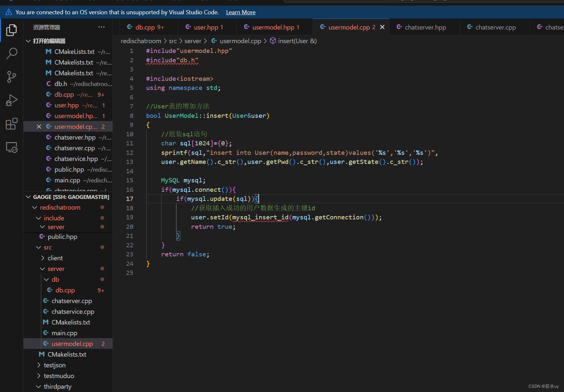Click the mysql_insert_id error squiggle text
This screenshot has width=564, height=392.
pyautogui.click(x=260, y=217)
